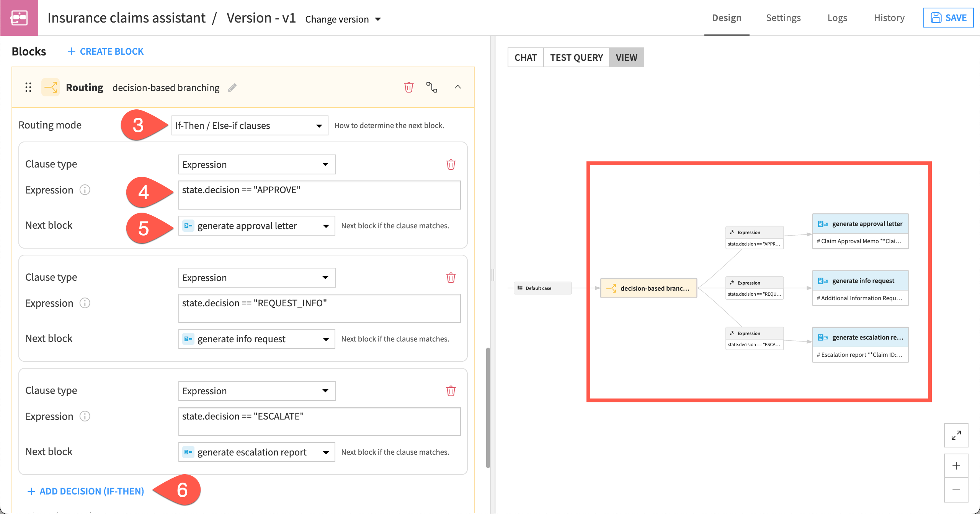Open the Next block dropdown showing generate approval letter
The width and height of the screenshot is (980, 514).
(x=256, y=226)
